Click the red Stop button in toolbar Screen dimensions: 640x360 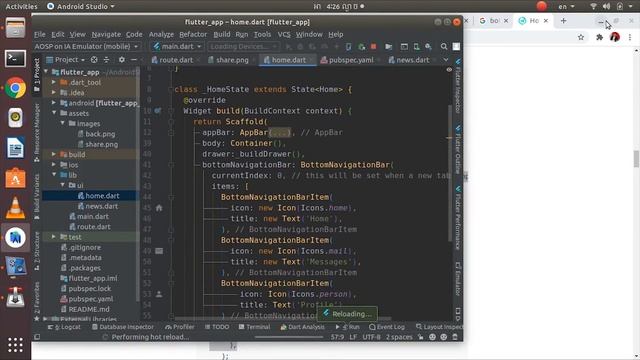(373, 47)
